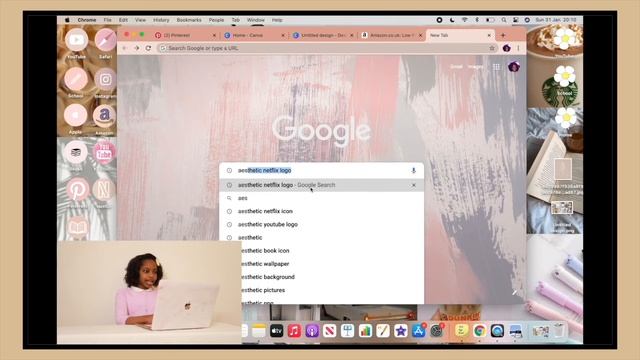The height and width of the screenshot is (360, 640).
Task: Open Numbers from the Dock
Action: point(365,331)
